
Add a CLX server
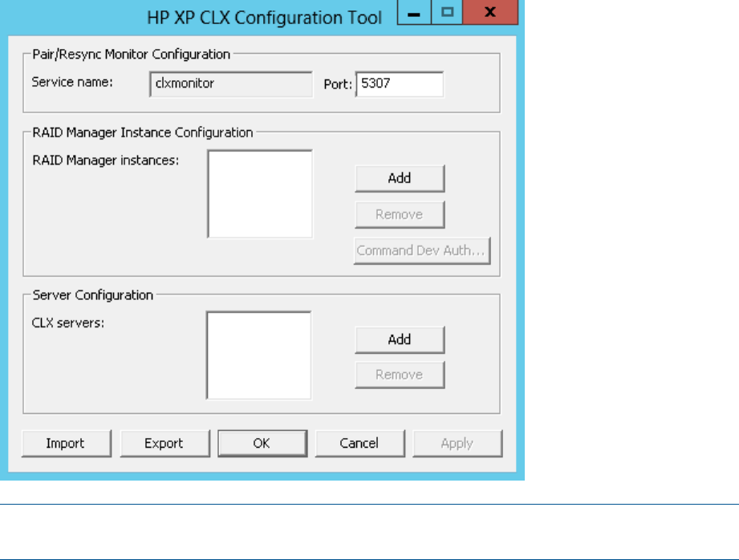pyautogui.click(x=400, y=339)
